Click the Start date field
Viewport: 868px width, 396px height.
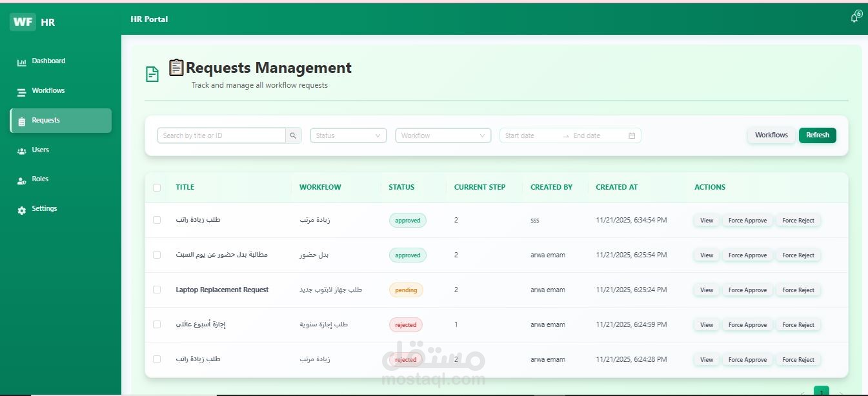[x=529, y=135]
